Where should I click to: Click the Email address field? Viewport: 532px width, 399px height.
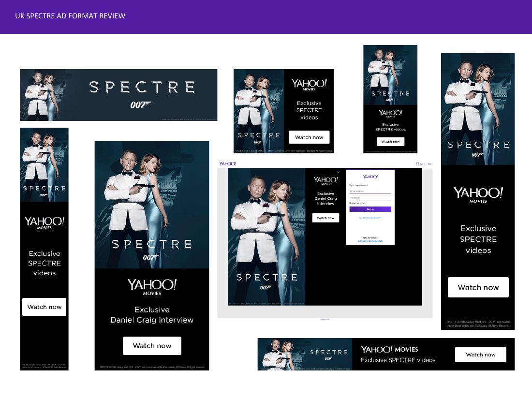pos(370,192)
